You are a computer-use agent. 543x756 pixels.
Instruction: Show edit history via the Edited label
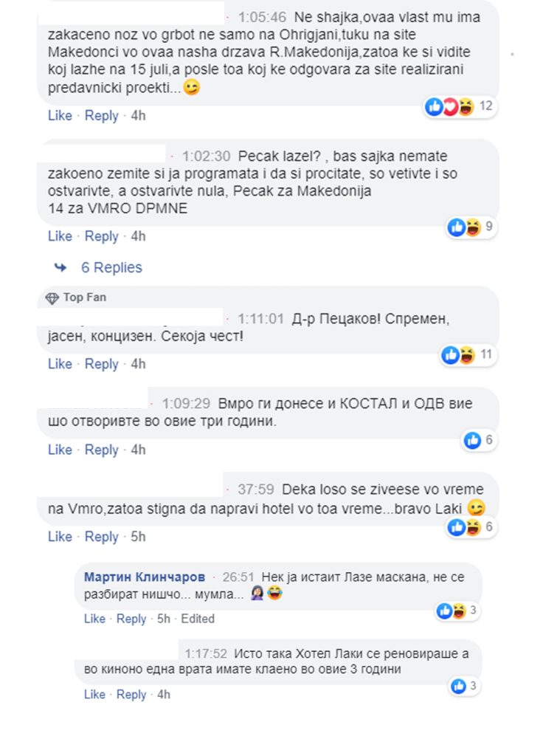pyautogui.click(x=198, y=619)
